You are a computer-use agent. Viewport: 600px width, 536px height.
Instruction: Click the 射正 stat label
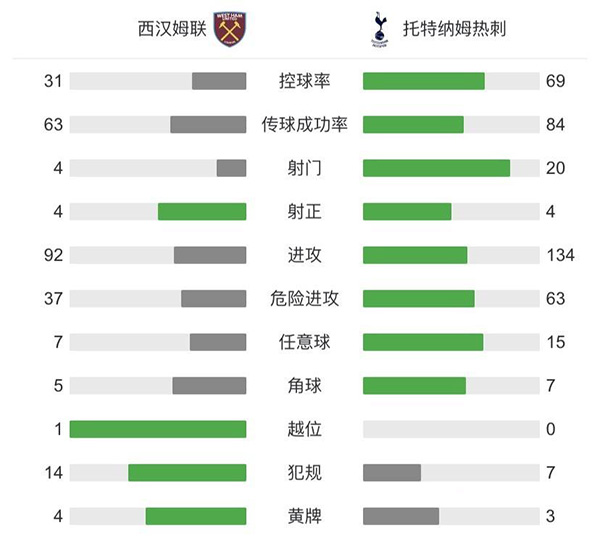[305, 211]
